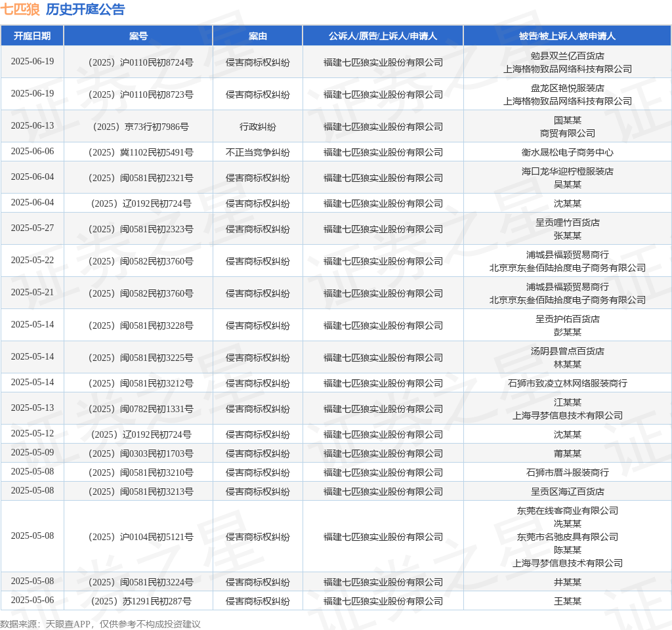Image resolution: width=672 pixels, height=630 pixels.
Task: Click the date 2025-05-22
Action: (x=33, y=260)
